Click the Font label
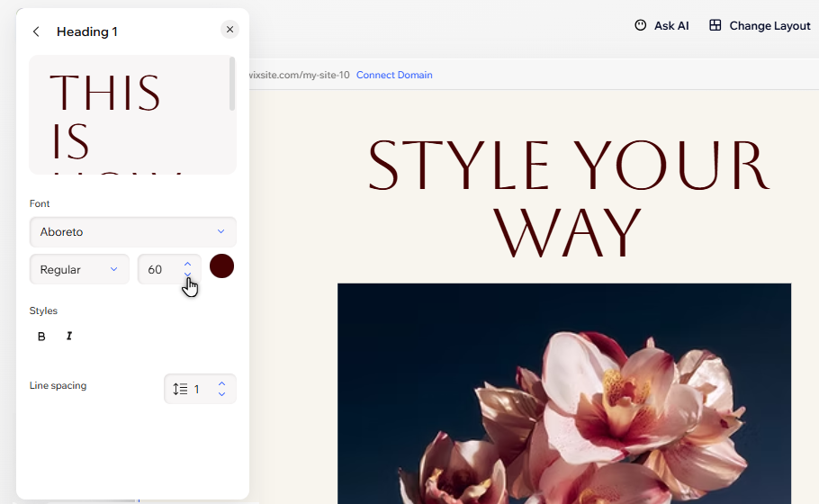819x504 pixels. tap(40, 203)
